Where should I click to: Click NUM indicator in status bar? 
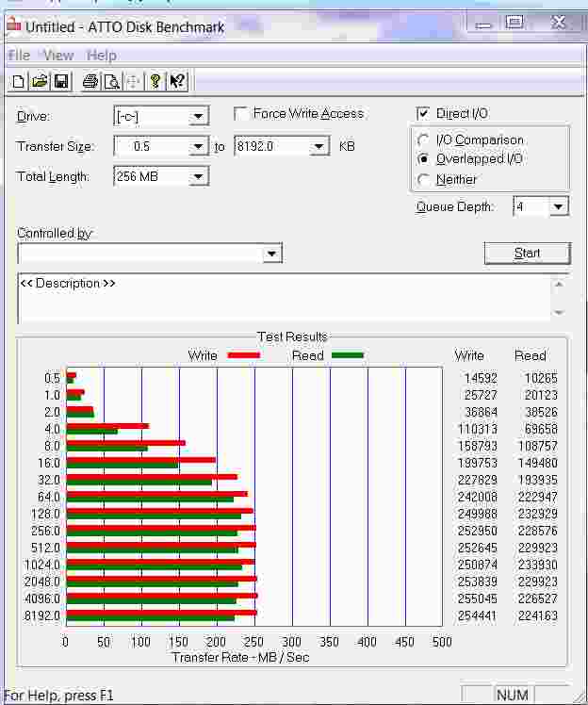(513, 696)
